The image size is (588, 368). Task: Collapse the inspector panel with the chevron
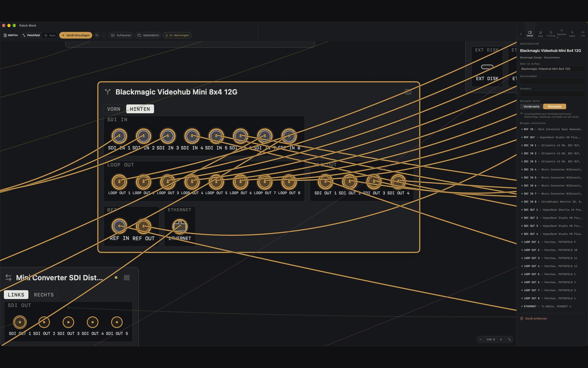pyautogui.click(x=521, y=34)
